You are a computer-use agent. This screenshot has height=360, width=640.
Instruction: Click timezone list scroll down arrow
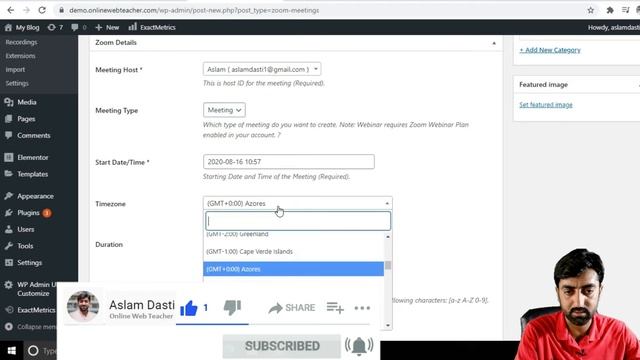pos(388,325)
